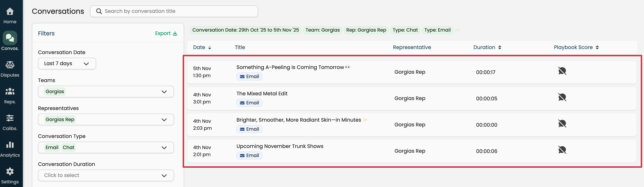Screen dimensions: 644x187
Task: Open Calibs. sliders icon in sidebar
Action: click(x=10, y=118)
